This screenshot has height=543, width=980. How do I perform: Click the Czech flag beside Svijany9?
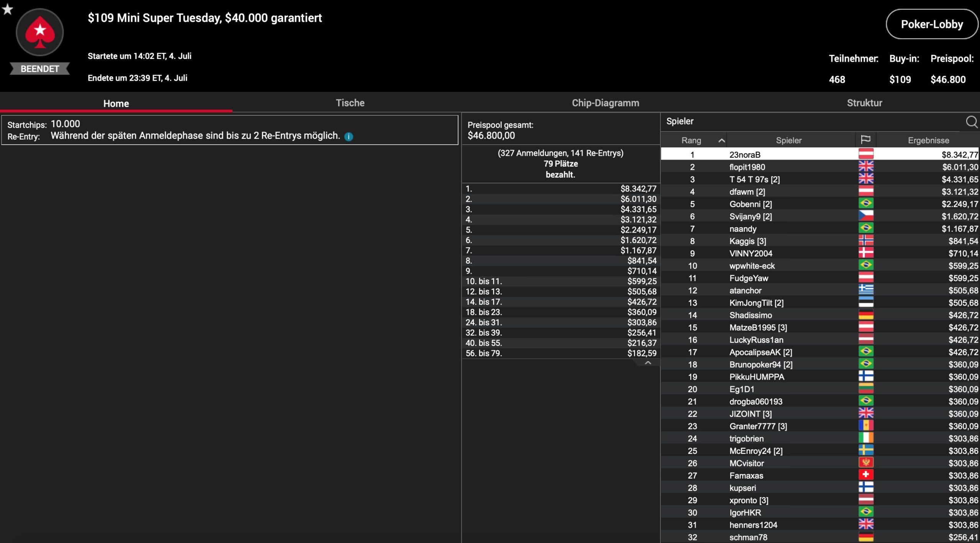(866, 216)
